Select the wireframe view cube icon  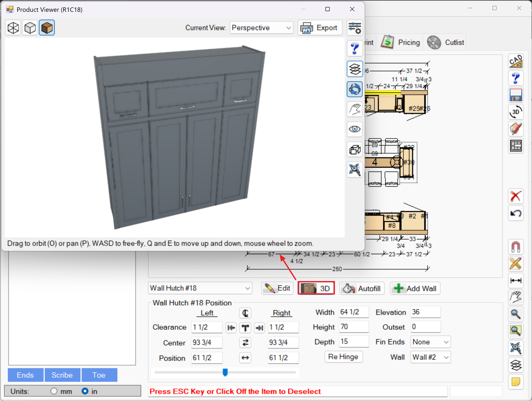(13, 28)
